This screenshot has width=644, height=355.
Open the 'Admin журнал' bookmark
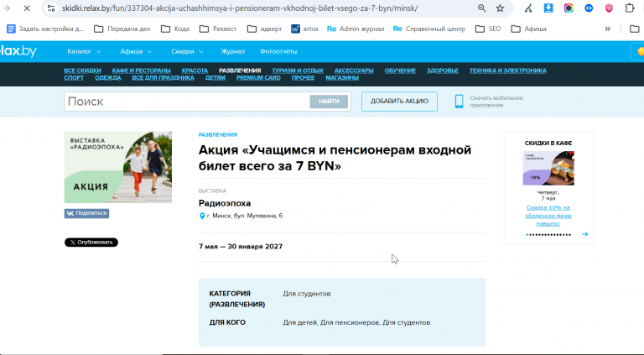[356, 29]
